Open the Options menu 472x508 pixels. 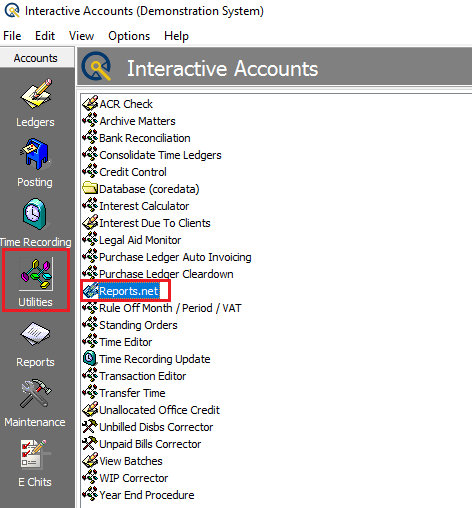point(129,36)
